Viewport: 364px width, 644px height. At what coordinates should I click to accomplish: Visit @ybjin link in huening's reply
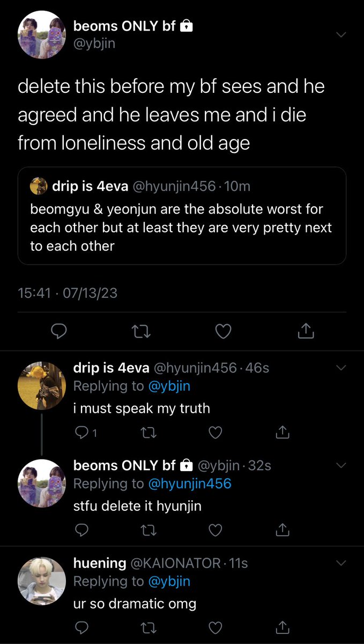tap(169, 581)
